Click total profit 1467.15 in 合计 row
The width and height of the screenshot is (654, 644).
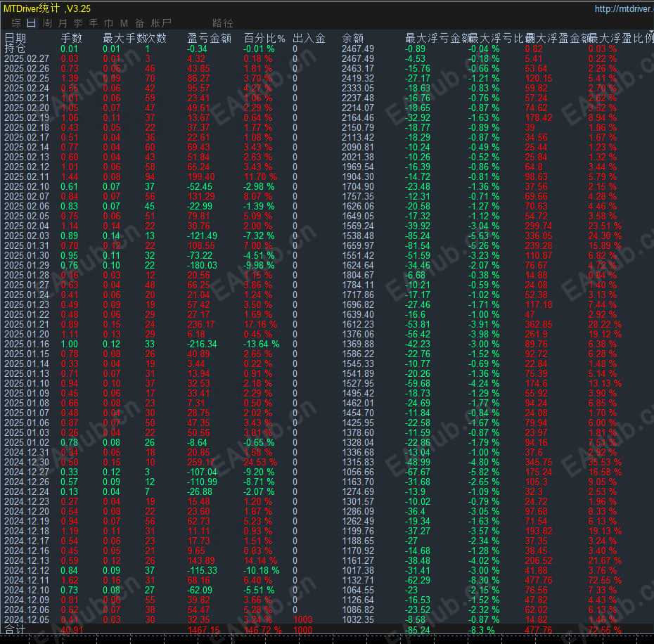[x=203, y=630]
